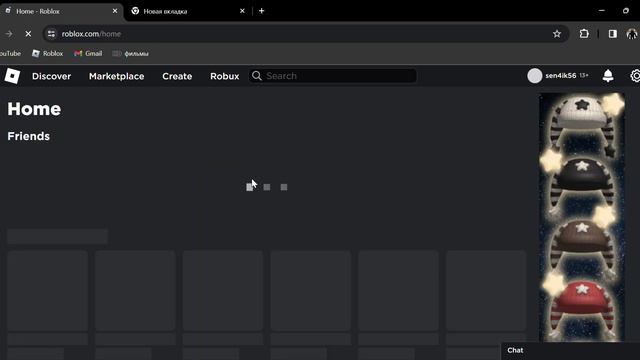Close the Новая вкладка tab
Viewport: 640px width, 360px height.
tap(242, 11)
